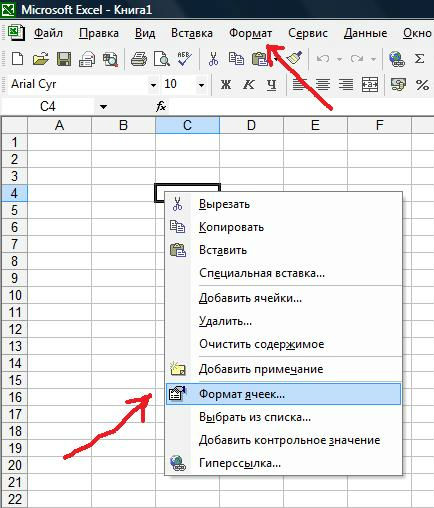The height and width of the screenshot is (508, 434).
Task: Open the Окно menu
Action: [x=417, y=33]
